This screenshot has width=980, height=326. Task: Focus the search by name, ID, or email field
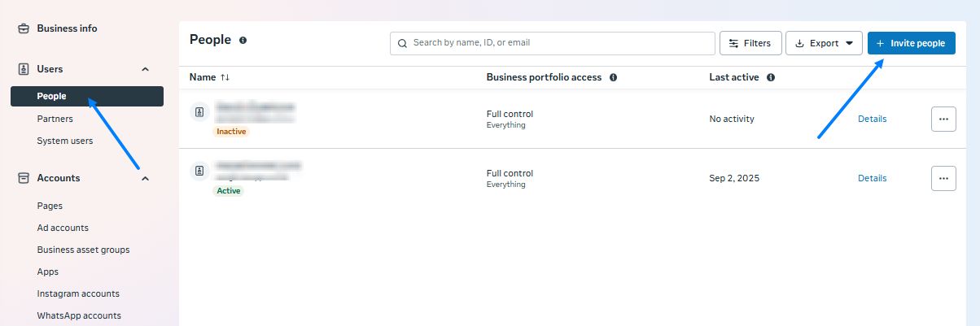[x=553, y=43]
